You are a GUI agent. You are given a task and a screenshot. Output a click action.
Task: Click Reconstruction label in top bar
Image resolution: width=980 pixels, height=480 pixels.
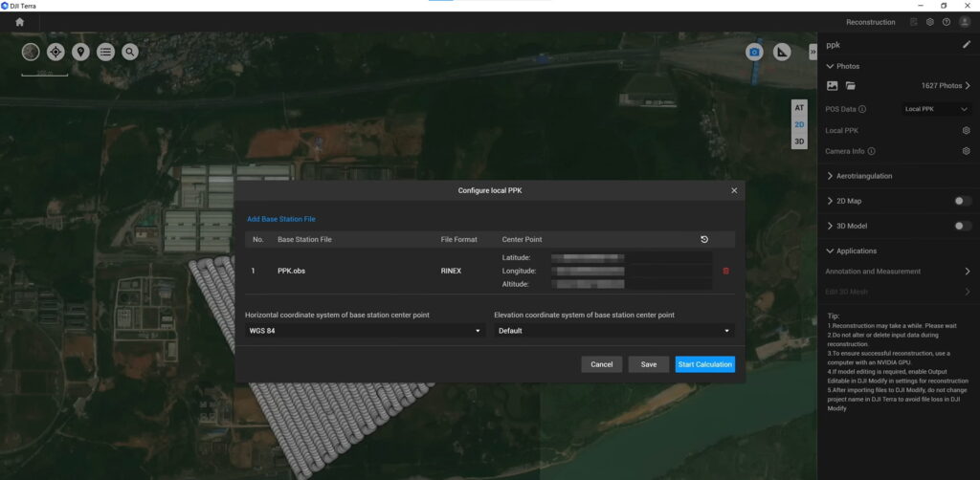[x=871, y=22]
